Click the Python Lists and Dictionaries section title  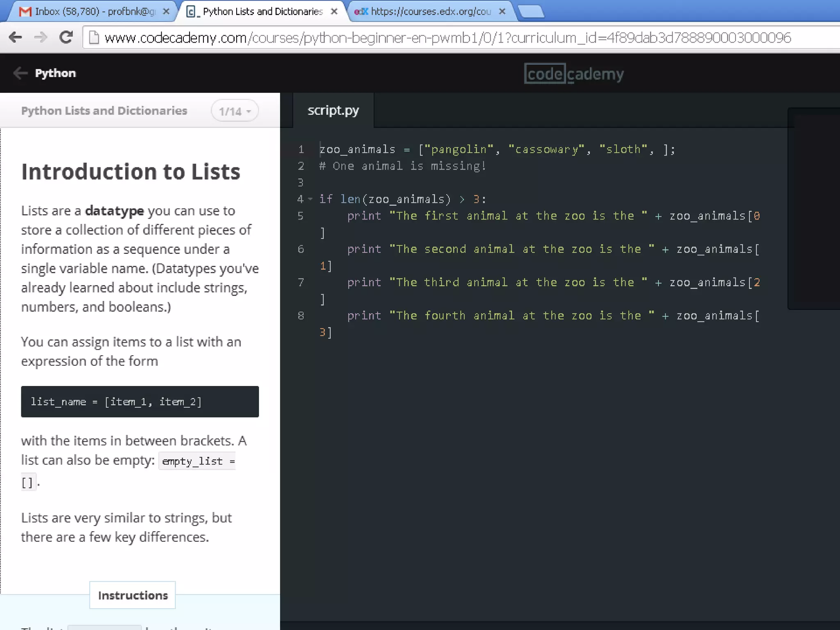104,111
